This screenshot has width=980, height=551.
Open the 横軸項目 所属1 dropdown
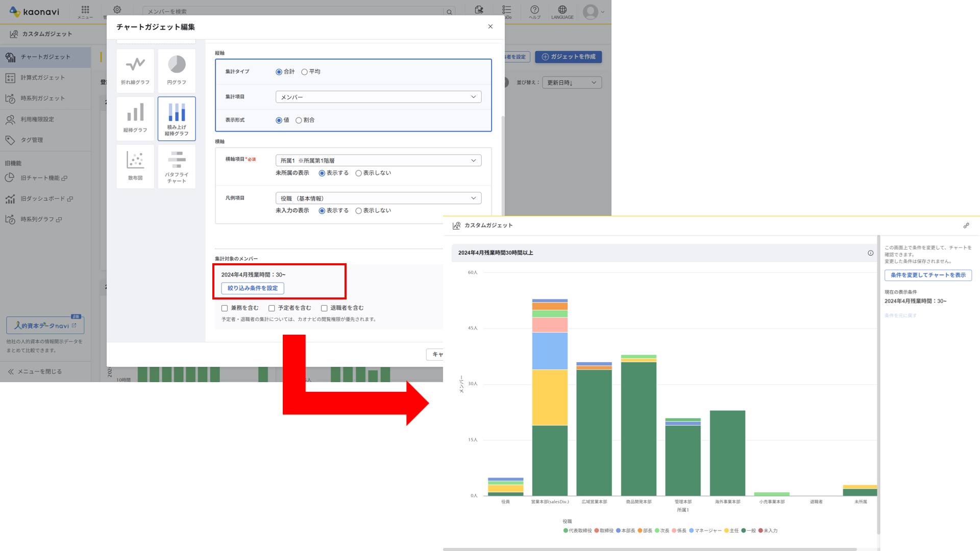coord(378,161)
